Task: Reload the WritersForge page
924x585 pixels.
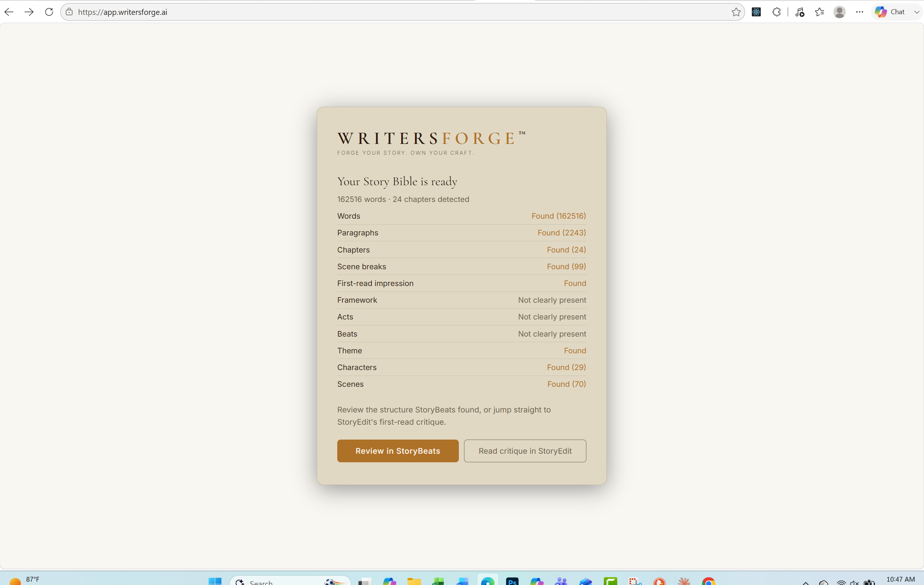Action: (49, 12)
